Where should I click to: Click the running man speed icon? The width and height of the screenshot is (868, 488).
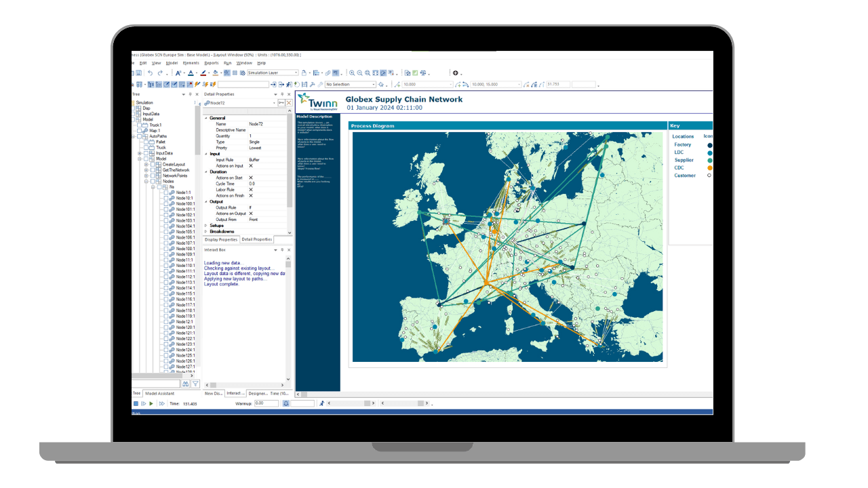click(321, 403)
